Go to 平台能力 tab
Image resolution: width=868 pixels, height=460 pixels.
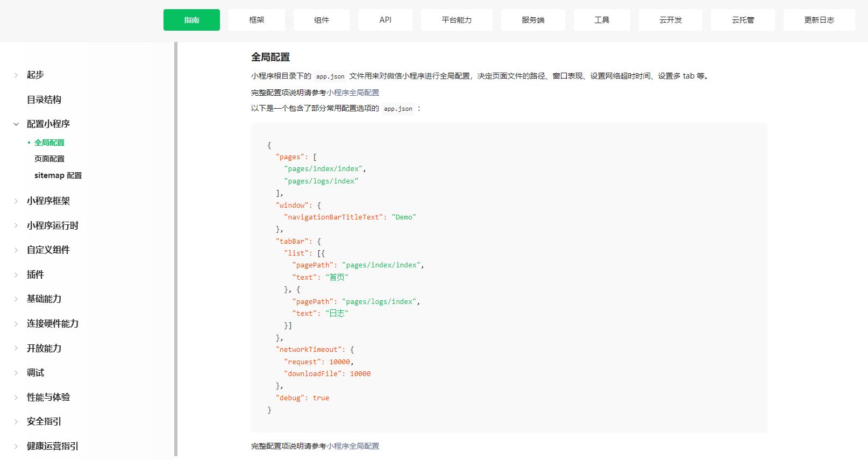tap(457, 20)
